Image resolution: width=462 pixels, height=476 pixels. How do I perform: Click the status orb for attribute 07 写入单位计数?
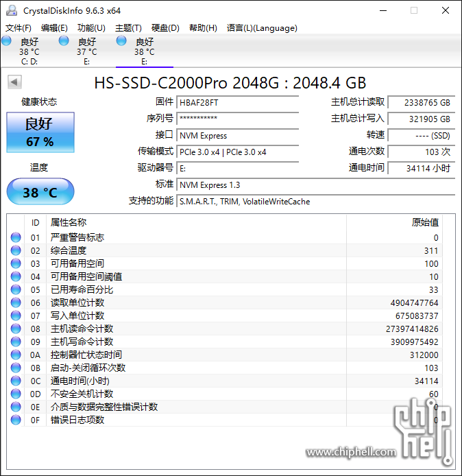[16, 316]
